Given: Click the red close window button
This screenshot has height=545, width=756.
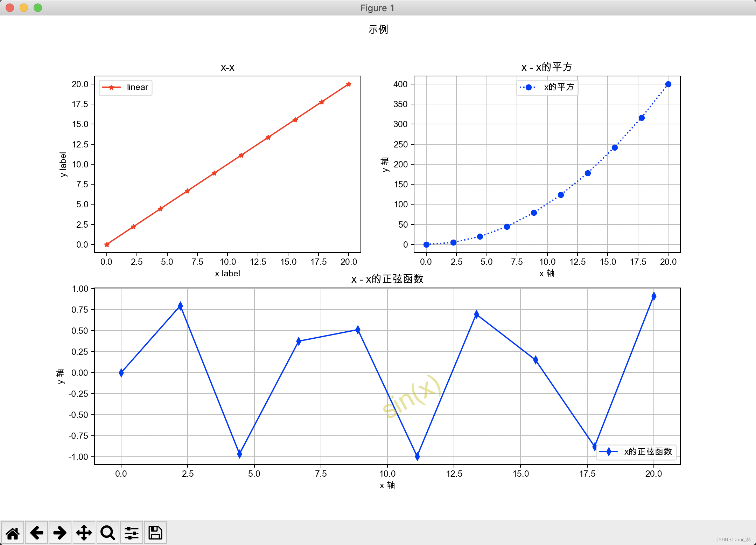Looking at the screenshot, I should click(x=10, y=8).
